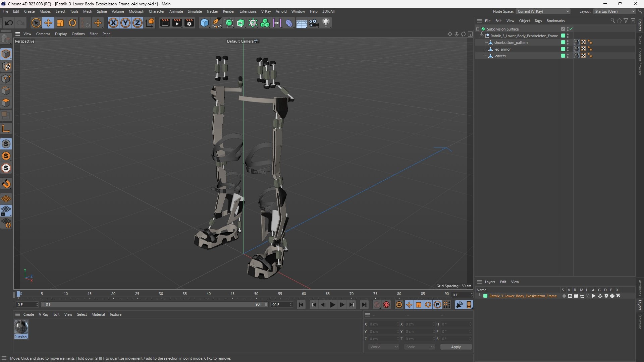
Task: Click the Undo arrow icon
Action: point(9,23)
